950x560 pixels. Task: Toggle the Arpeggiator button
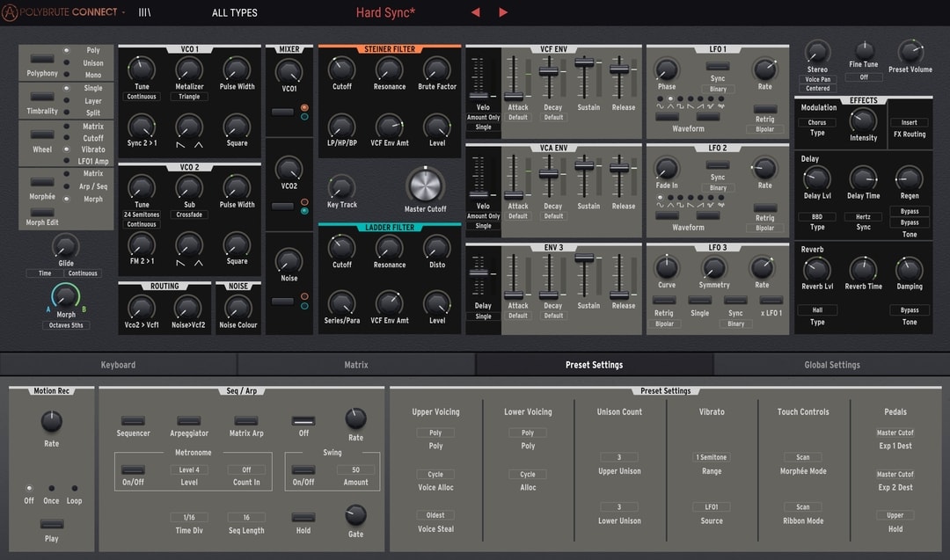tap(189, 421)
